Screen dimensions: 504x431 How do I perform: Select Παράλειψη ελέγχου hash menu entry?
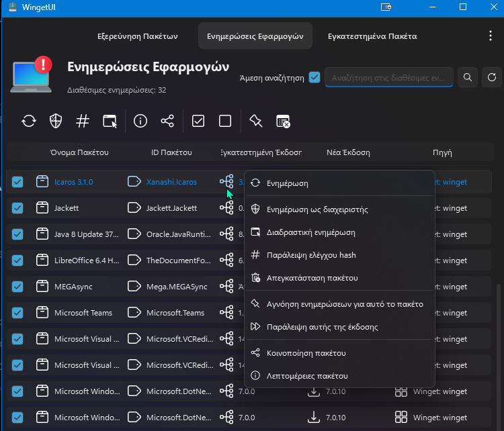tap(339, 255)
